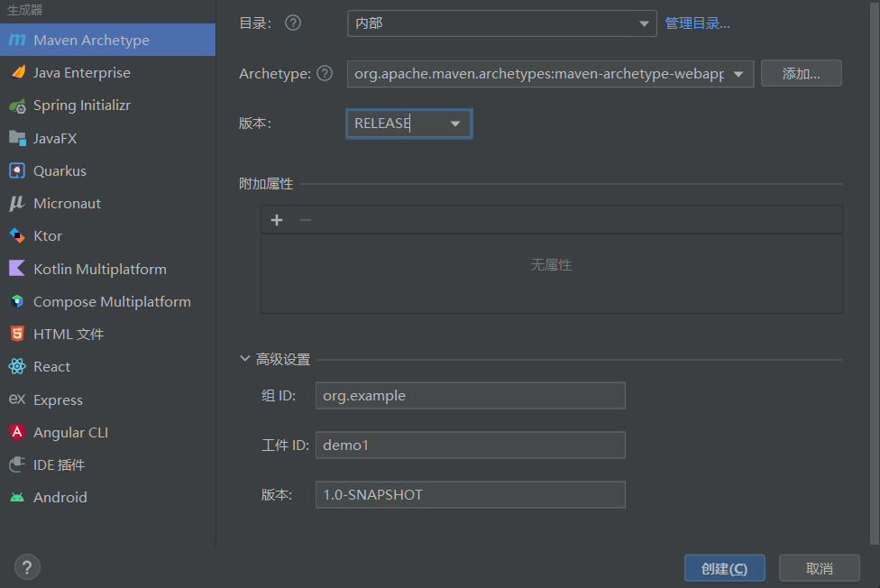Expand the Archetype dropdown arrow

(x=738, y=74)
